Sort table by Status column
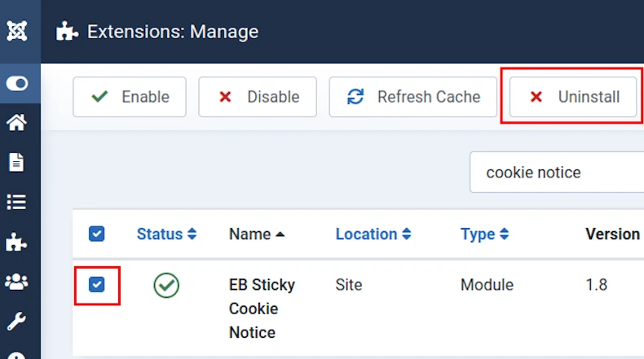644x359 pixels. click(x=167, y=234)
